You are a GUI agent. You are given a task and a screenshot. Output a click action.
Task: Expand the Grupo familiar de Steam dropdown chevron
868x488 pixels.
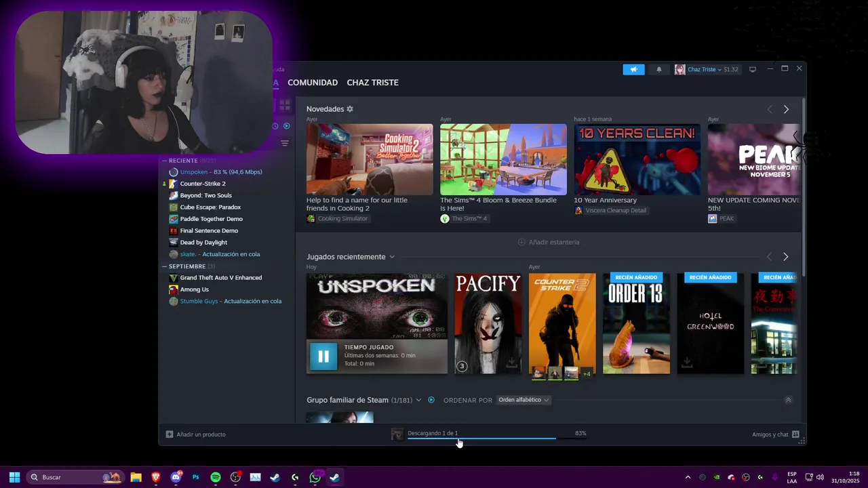point(418,400)
